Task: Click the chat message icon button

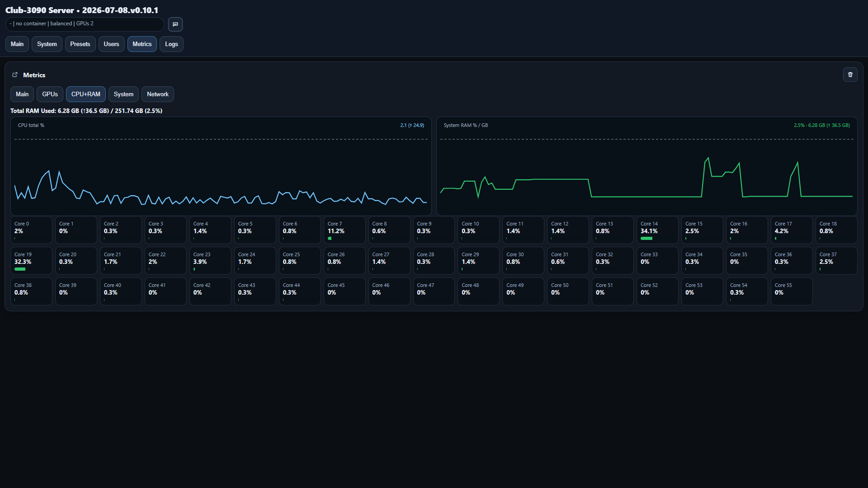Action: (x=175, y=24)
